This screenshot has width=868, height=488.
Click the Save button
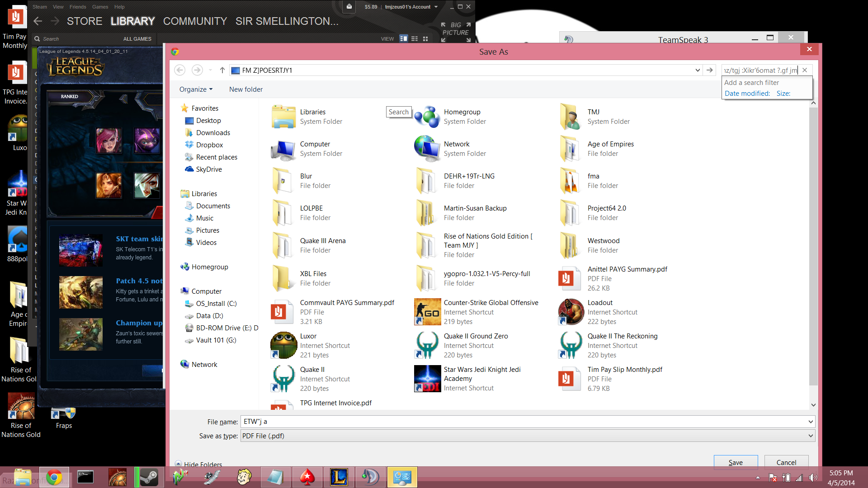[736, 462]
